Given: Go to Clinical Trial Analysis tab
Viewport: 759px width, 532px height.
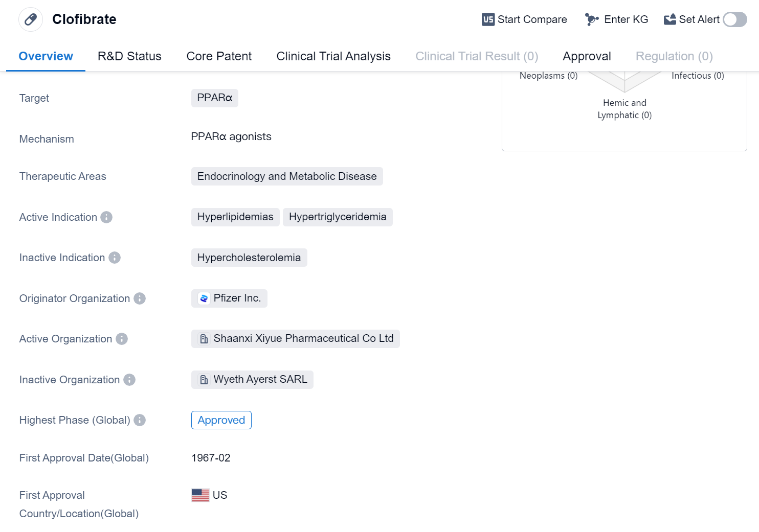Looking at the screenshot, I should click(x=333, y=56).
